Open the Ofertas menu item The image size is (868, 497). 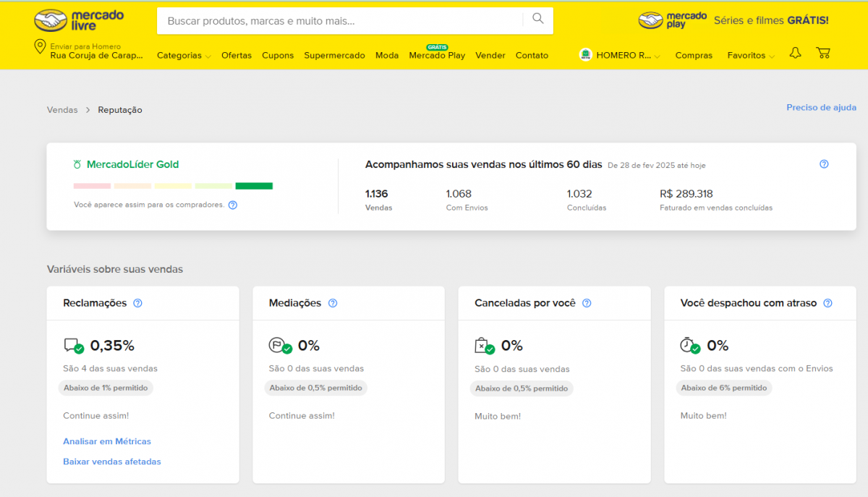(237, 56)
